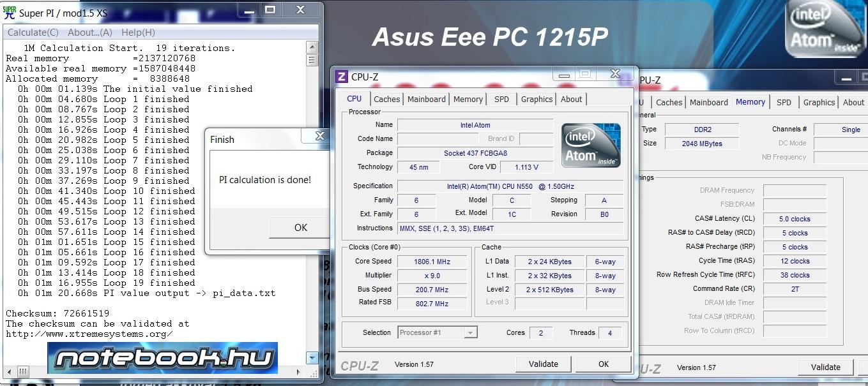Click the Core VID value 1.113 V

point(526,167)
